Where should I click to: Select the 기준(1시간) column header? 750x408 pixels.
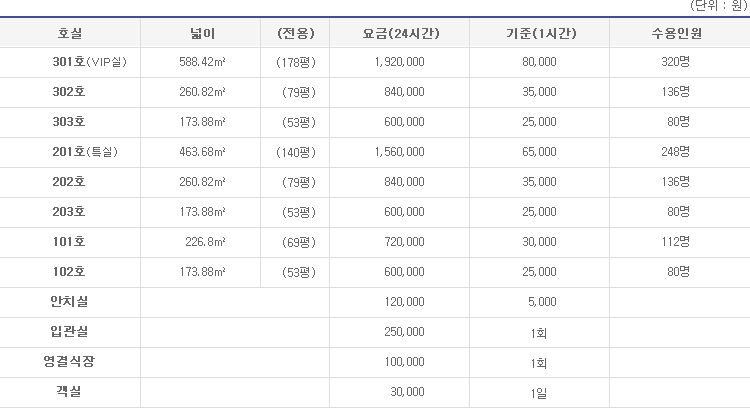541,33
